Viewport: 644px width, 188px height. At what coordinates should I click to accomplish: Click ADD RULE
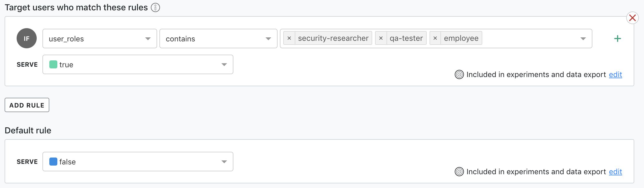point(27,105)
